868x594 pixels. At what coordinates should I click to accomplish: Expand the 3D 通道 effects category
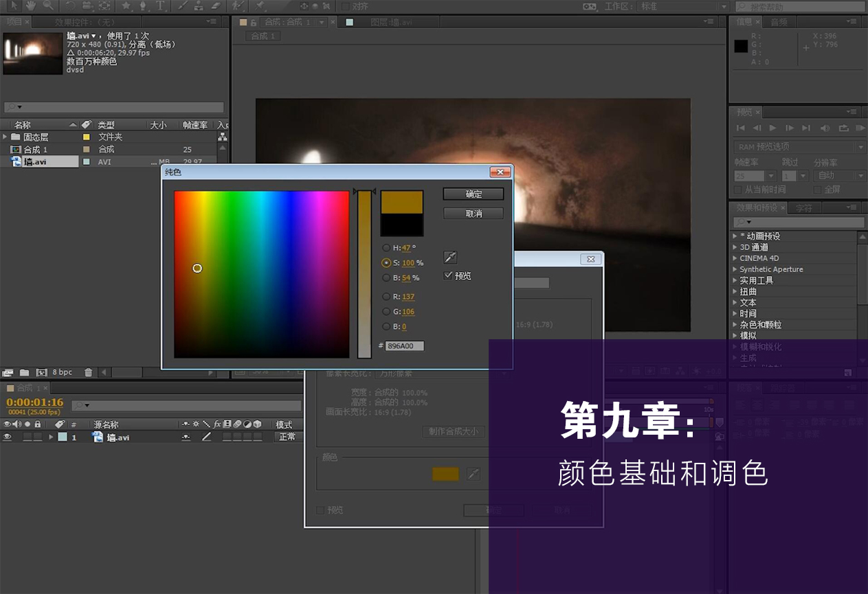tap(735, 247)
